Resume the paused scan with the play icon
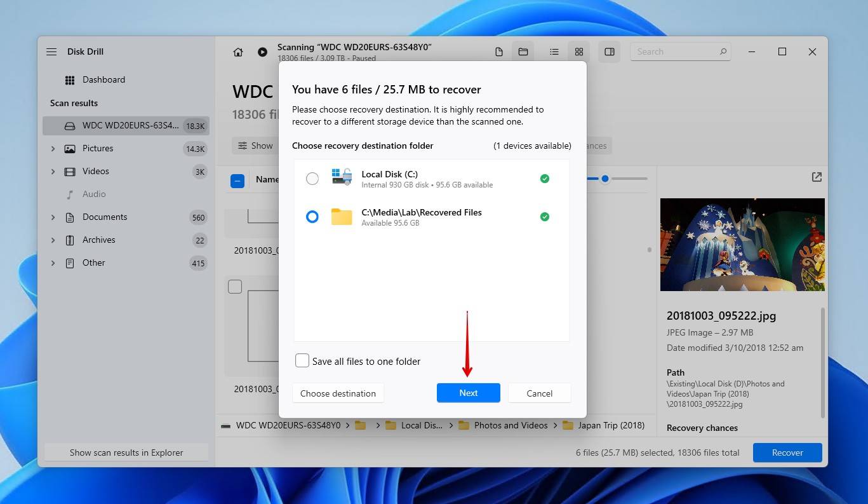The height and width of the screenshot is (504, 868). 262,52
